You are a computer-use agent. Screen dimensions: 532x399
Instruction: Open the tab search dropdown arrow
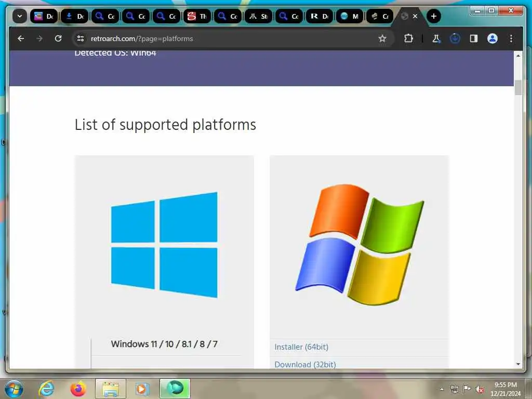20,16
